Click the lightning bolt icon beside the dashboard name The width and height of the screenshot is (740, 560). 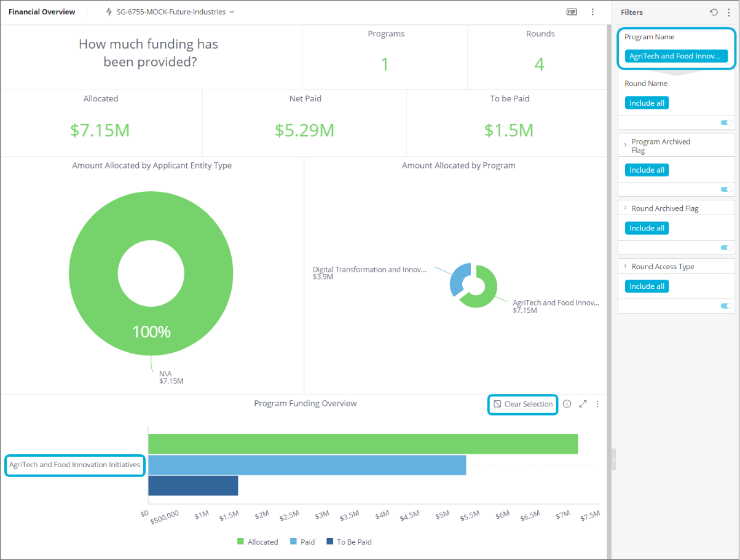(109, 12)
